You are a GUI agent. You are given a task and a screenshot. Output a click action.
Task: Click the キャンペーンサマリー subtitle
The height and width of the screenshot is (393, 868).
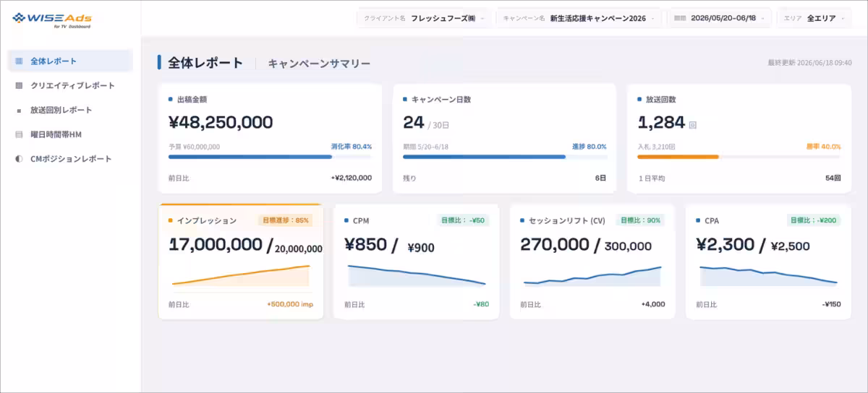click(x=319, y=64)
